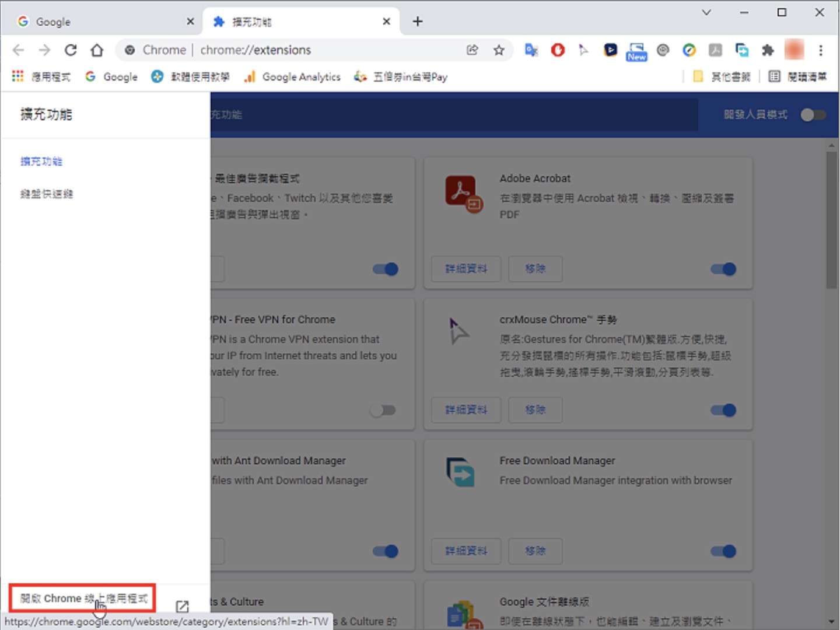Click 移除 to remove Free Download Manager
This screenshot has width=840, height=630.
535,551
